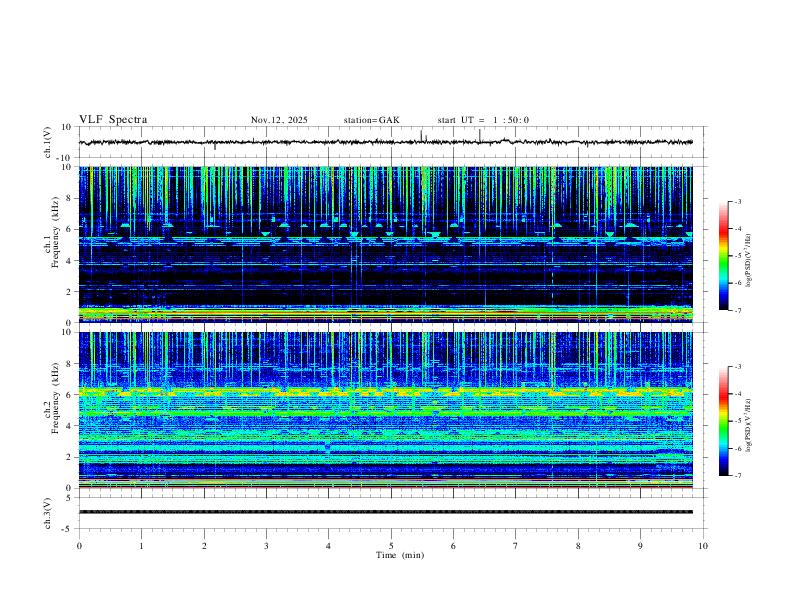
Task: Click the ch.2 spectrogram color scale bar
Action: pos(723,421)
